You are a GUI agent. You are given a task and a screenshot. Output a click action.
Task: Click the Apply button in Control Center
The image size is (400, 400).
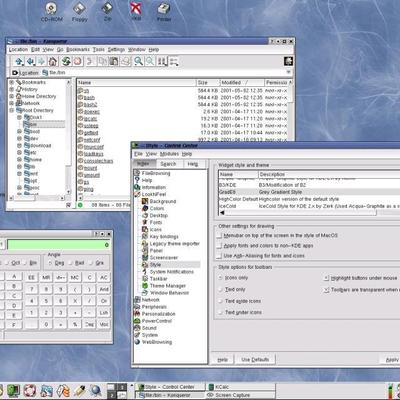[x=391, y=360]
